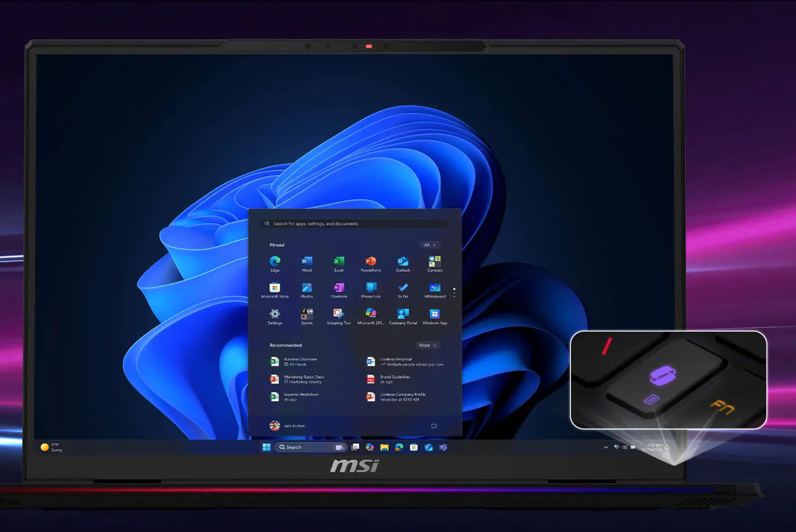Open the Contoso Company Profile presentation

tap(396, 397)
